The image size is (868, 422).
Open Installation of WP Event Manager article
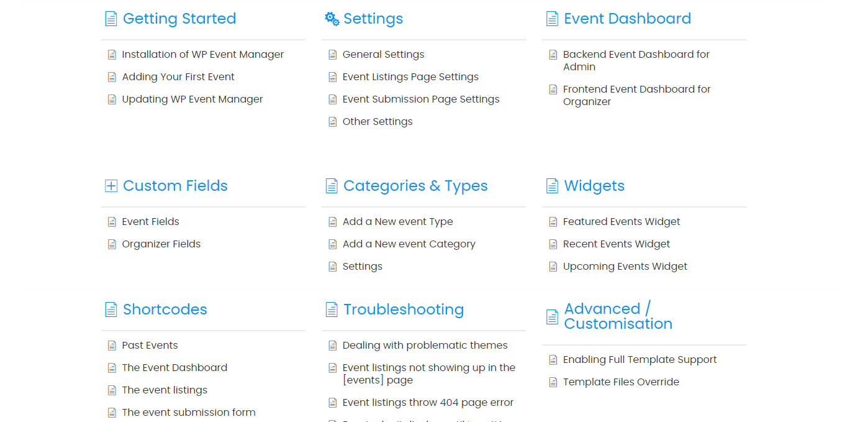(x=202, y=55)
